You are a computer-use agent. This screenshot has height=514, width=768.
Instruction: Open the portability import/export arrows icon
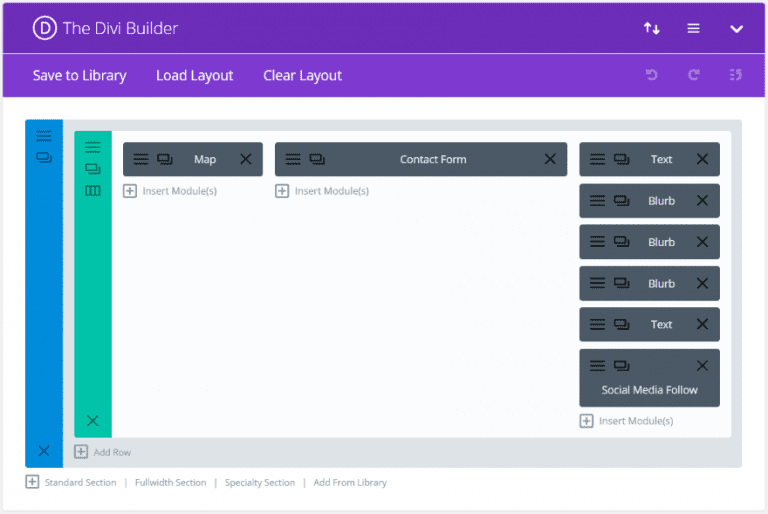(x=651, y=28)
